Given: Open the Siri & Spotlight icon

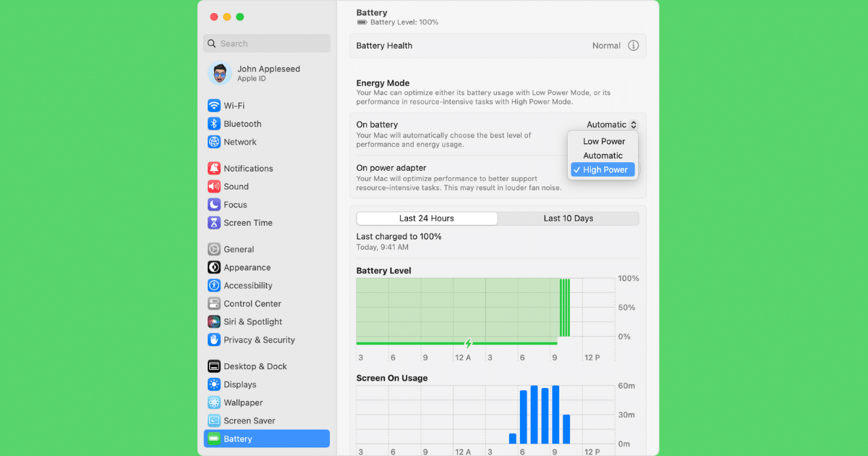Looking at the screenshot, I should coord(214,321).
